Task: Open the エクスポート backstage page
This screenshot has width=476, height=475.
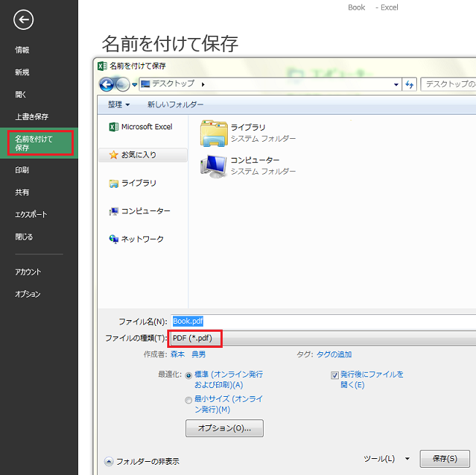Action: coord(31,215)
